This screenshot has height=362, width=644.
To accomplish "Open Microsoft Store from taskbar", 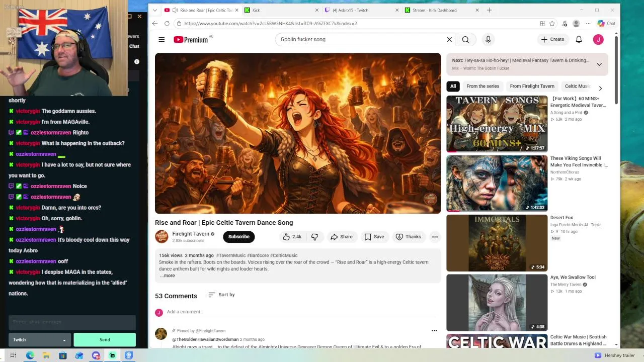I will (63, 355).
